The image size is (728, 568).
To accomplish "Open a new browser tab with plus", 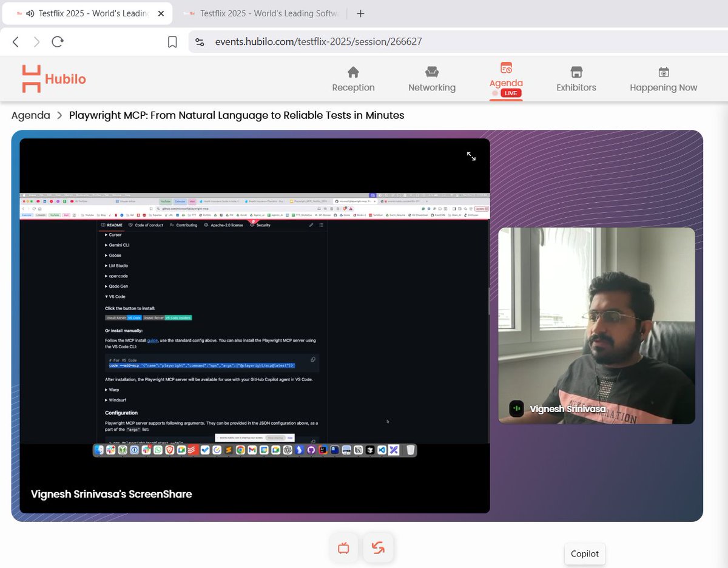I will 360,13.
